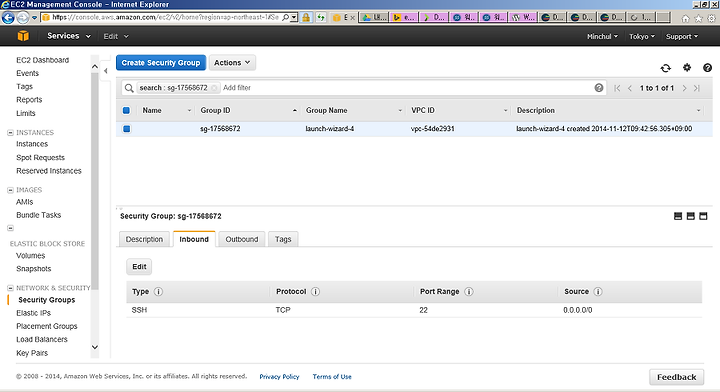Open EC2 Dashboard in sidebar

tap(42, 60)
